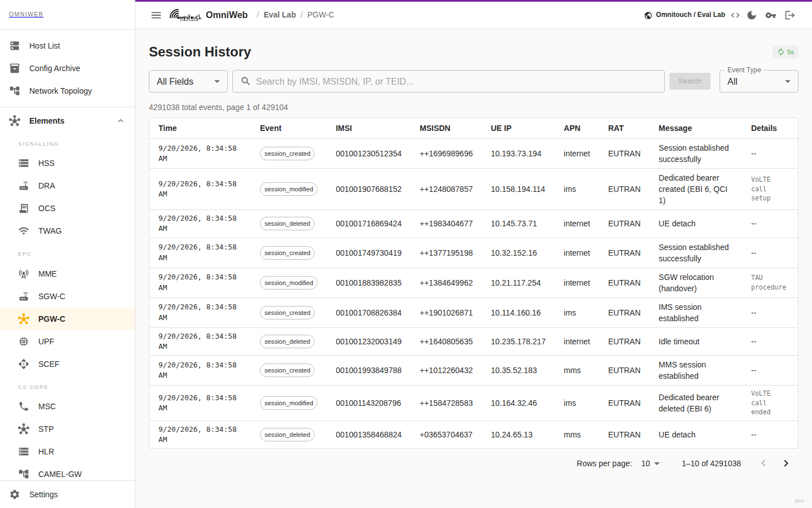This screenshot has height=508, width=812.
Task: Toggle the 5s auto-refresh chip
Action: click(x=785, y=52)
